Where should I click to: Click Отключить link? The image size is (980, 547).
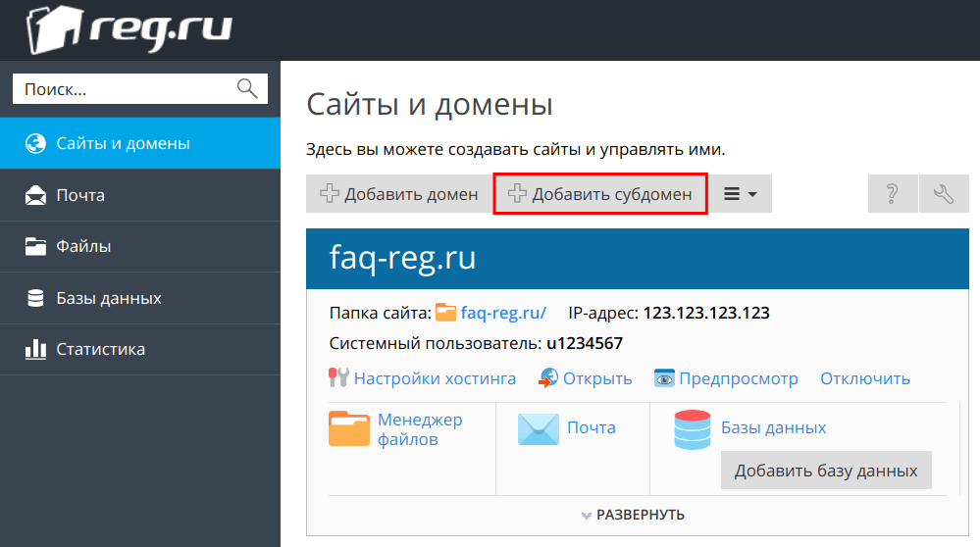pos(865,378)
